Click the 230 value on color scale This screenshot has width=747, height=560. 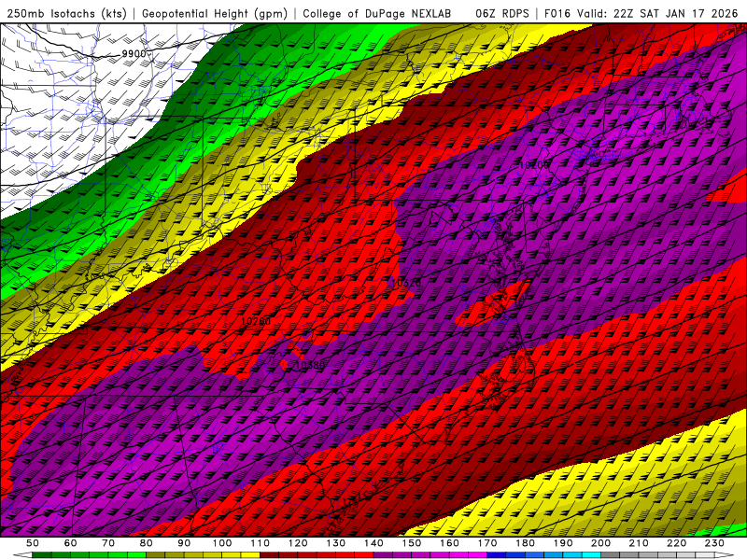point(714,543)
